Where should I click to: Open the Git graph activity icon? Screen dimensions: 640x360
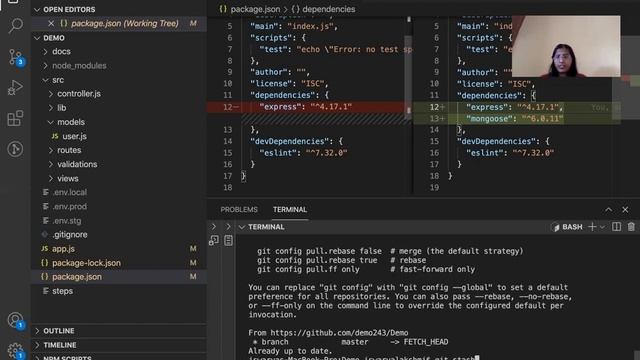coord(15,149)
